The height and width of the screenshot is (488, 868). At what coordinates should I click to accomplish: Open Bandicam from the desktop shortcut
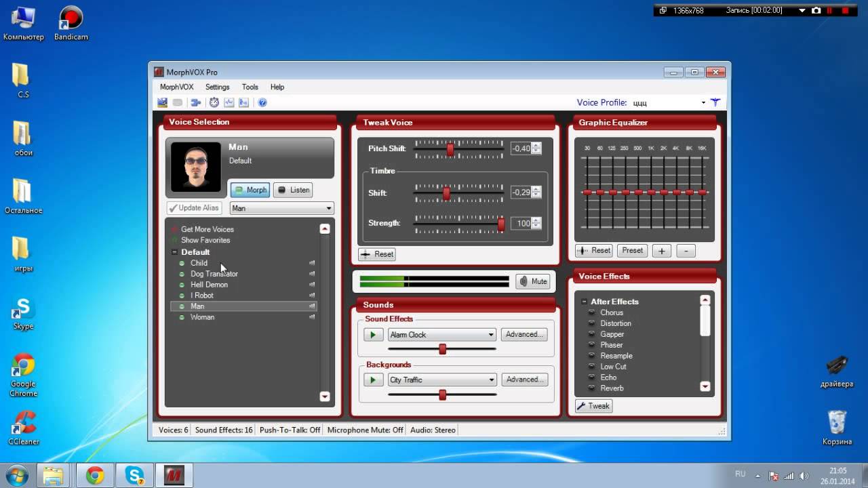pyautogui.click(x=71, y=24)
